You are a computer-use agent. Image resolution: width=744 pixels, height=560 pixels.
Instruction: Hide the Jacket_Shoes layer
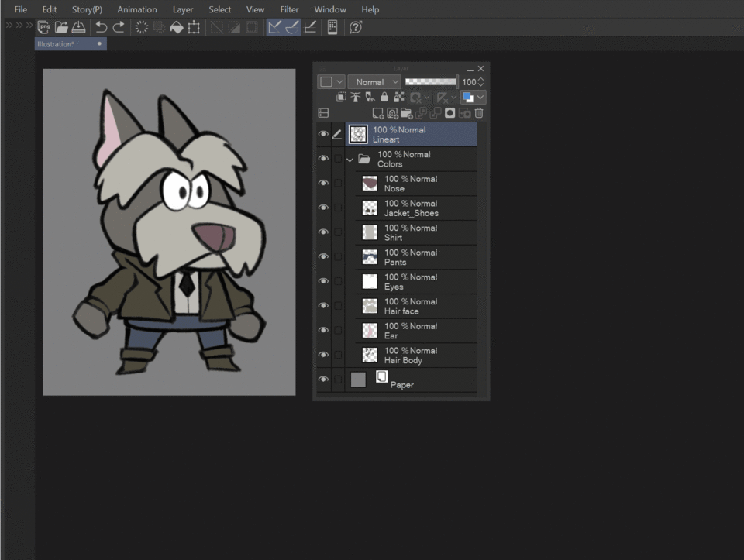(323, 208)
